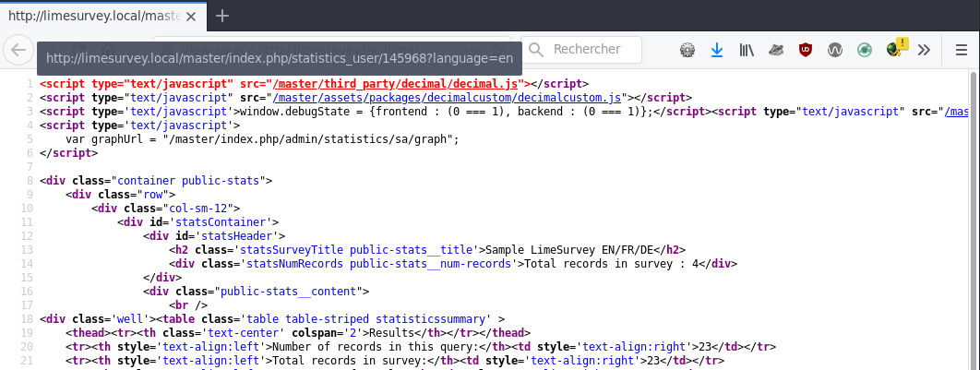Close the limesurvey.local tab
980x370 pixels.
pos(192,16)
